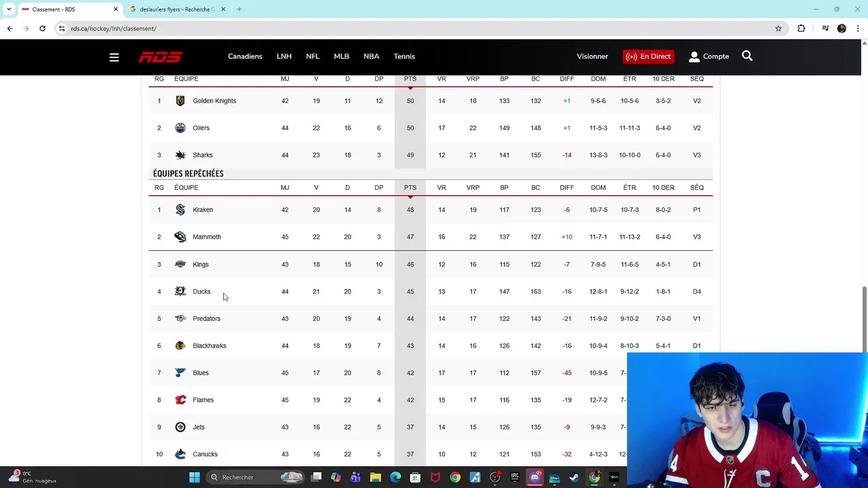Viewport: 868px width, 488px height.
Task: Close the Classement - RDS tab
Action: click(115, 9)
